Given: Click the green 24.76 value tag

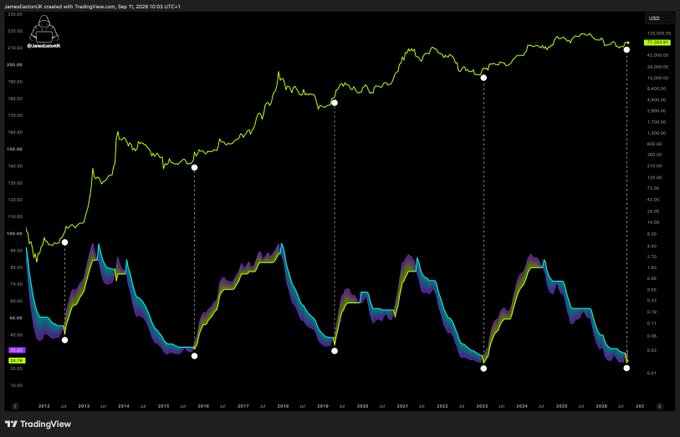Looking at the screenshot, I should pyautogui.click(x=17, y=360).
